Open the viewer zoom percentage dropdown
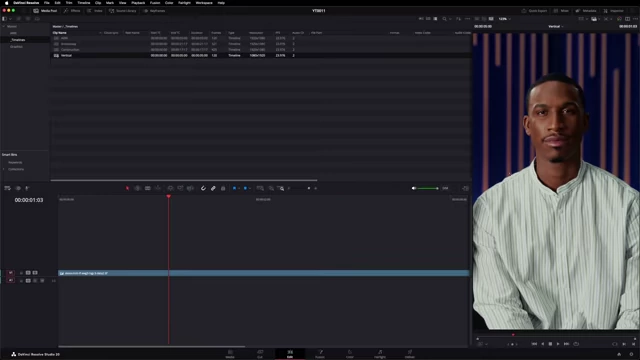Screen dimensions: 640x360 504,19
